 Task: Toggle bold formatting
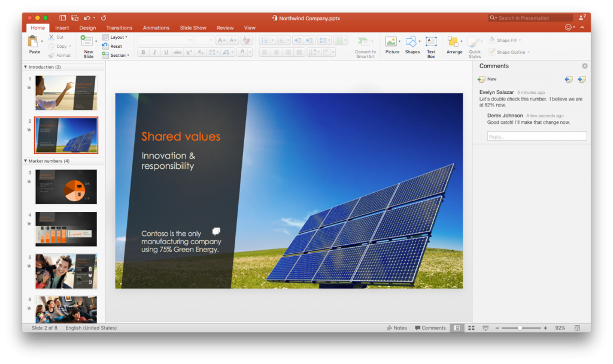coord(142,52)
